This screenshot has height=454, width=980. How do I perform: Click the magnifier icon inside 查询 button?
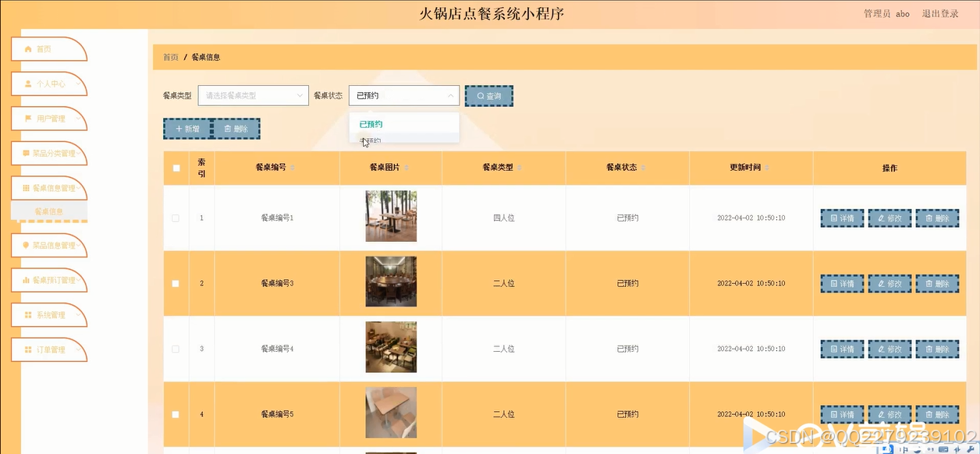479,95
